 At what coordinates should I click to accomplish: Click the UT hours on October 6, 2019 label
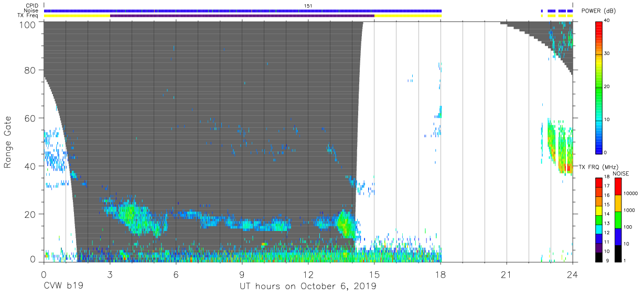point(308,286)
